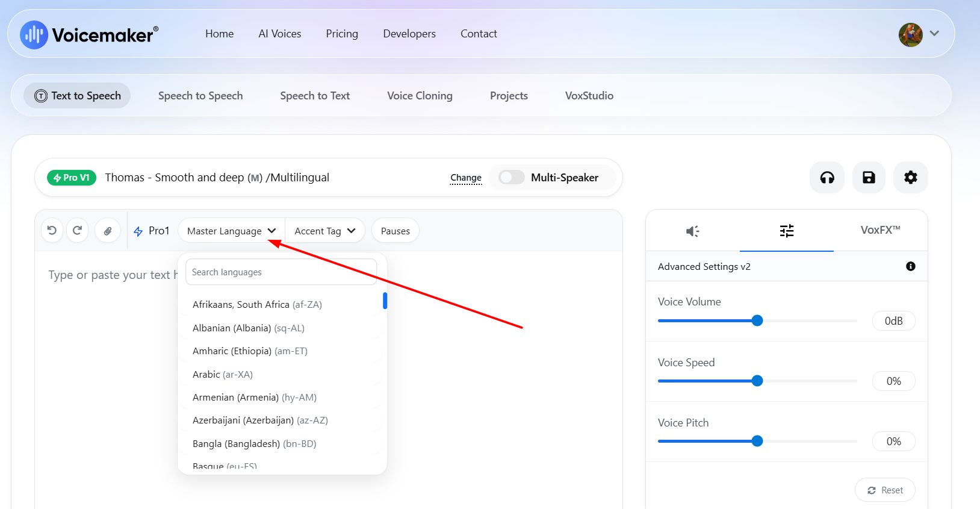Click the Thomas voice name text
Viewport: 980px width, 509px height.
(x=217, y=178)
